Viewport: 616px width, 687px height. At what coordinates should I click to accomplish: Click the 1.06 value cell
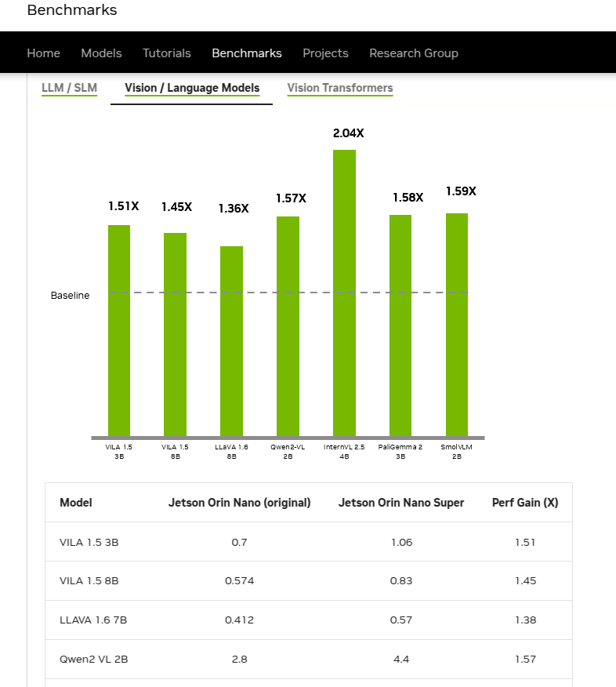click(x=401, y=542)
